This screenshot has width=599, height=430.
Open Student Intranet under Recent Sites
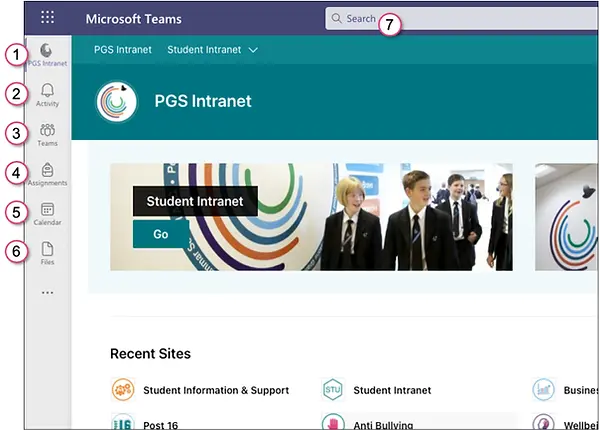pos(392,390)
